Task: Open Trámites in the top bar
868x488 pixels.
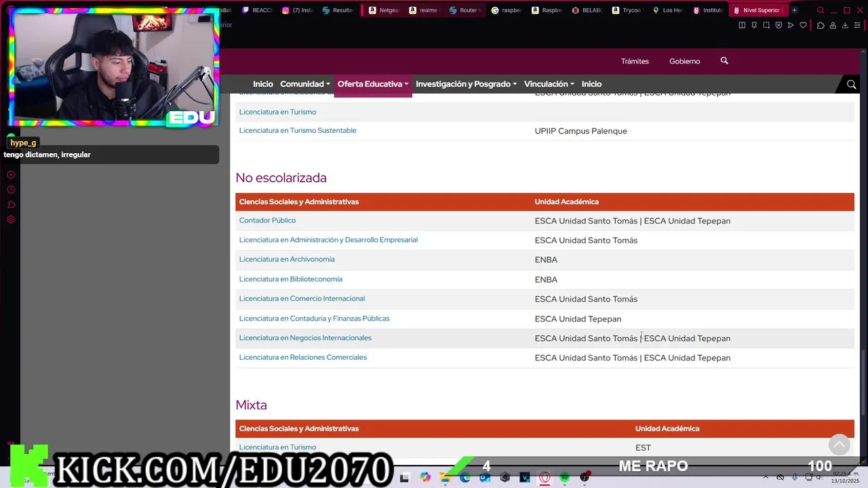Action: click(635, 61)
